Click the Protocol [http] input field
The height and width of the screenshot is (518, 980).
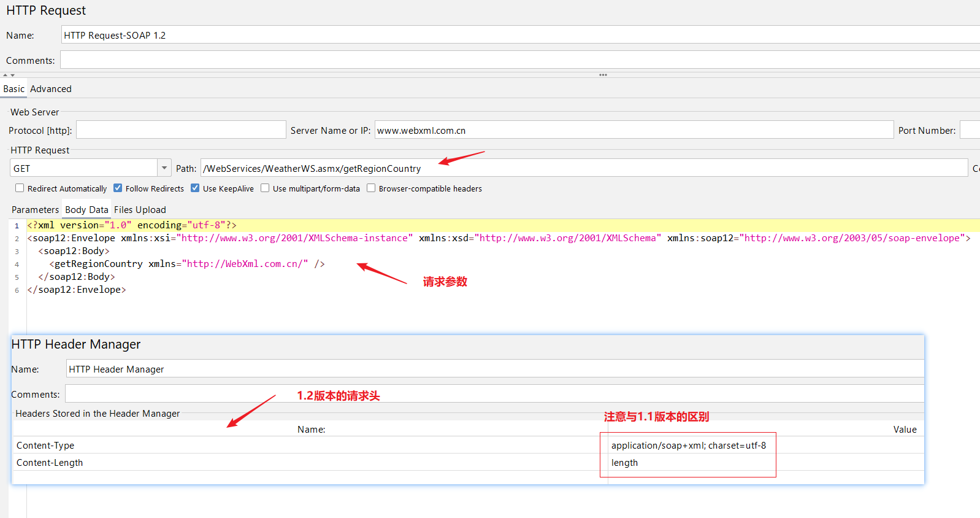pos(181,130)
